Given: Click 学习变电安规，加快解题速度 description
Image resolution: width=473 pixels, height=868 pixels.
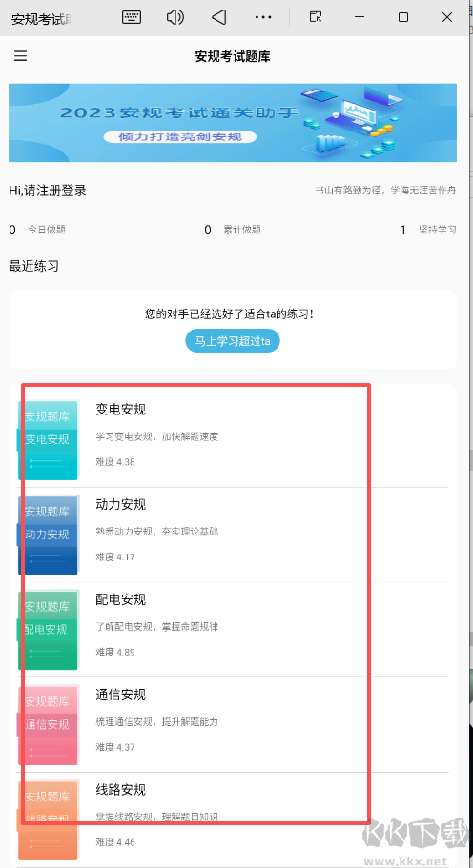Looking at the screenshot, I should coord(156,436).
